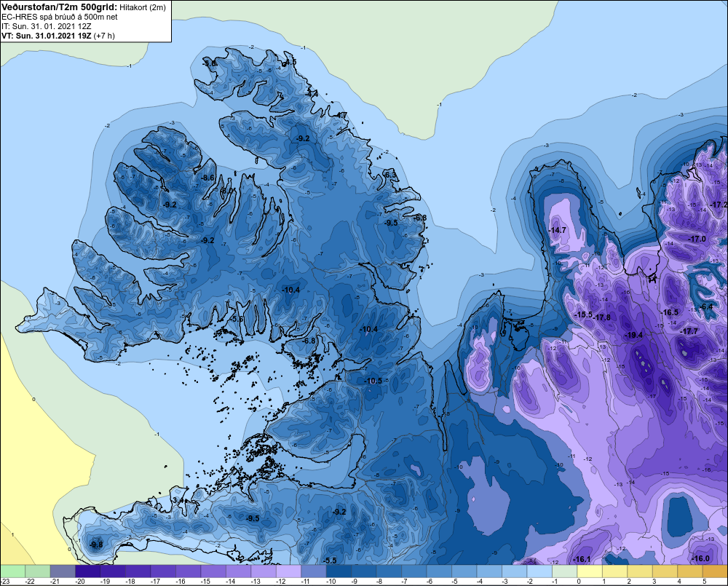The height and width of the screenshot is (586, 728).
Task: Click the gray legend swatch between -21 and -20
Action: pyautogui.click(x=63, y=571)
